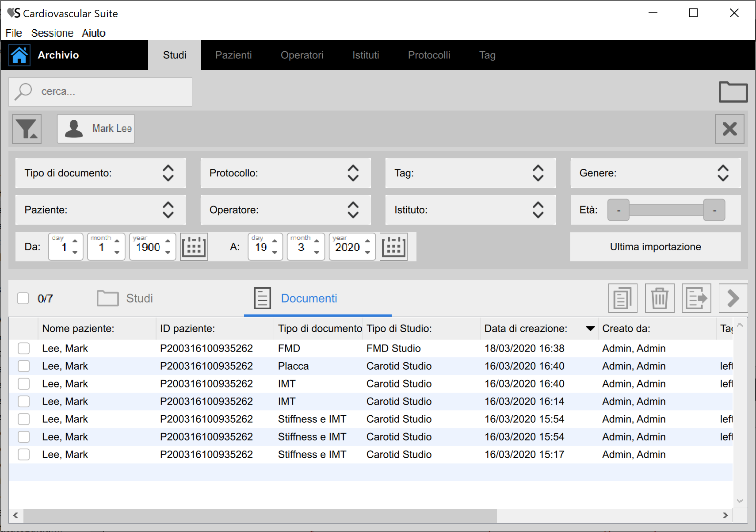Switch to the Pazienti tab

(x=233, y=55)
